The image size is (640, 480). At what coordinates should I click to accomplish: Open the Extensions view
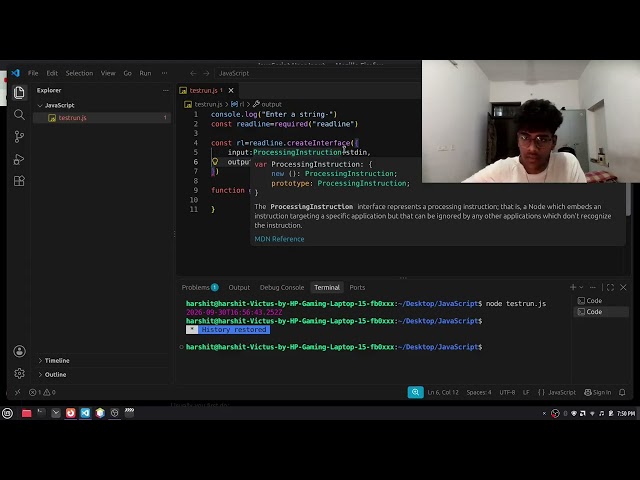(19, 181)
